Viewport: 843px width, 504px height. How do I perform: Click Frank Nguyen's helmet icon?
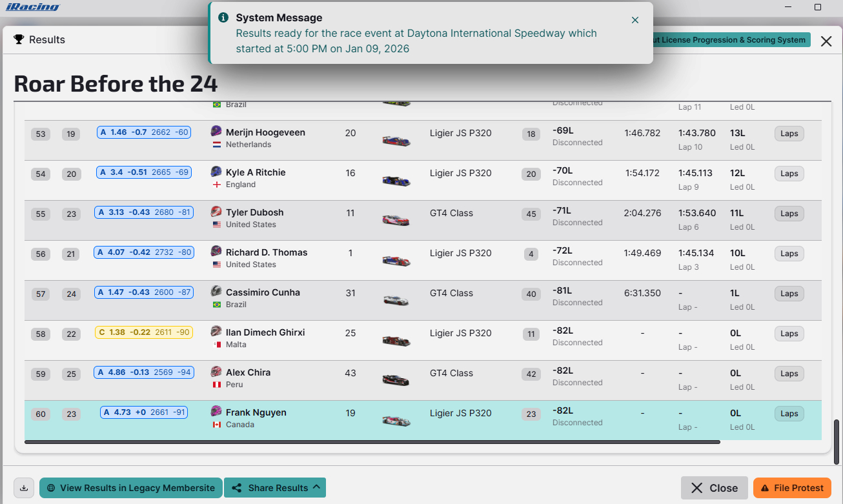click(216, 412)
